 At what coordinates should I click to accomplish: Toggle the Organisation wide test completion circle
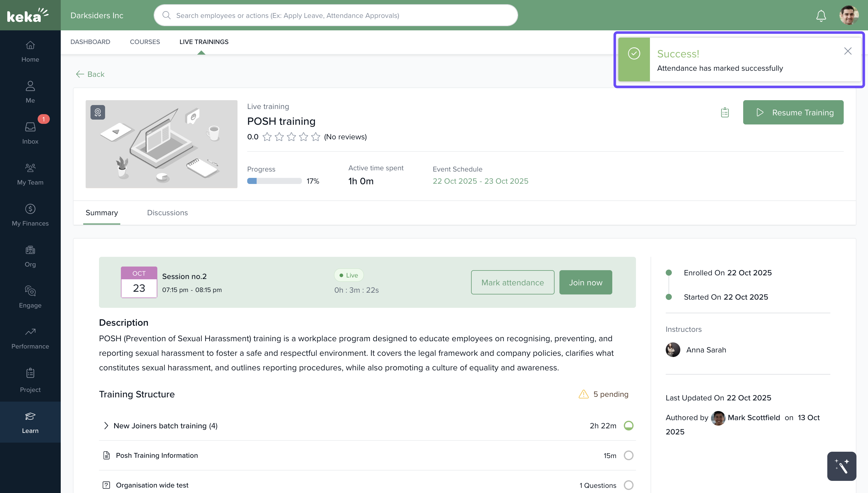point(628,485)
